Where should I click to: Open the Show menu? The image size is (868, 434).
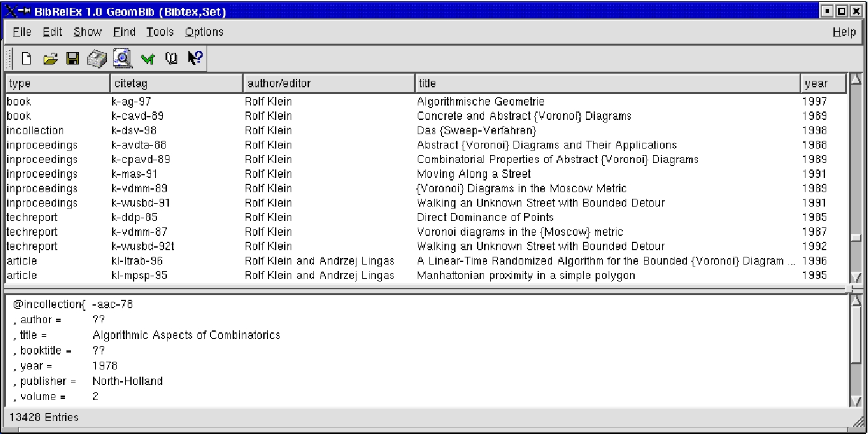point(87,32)
